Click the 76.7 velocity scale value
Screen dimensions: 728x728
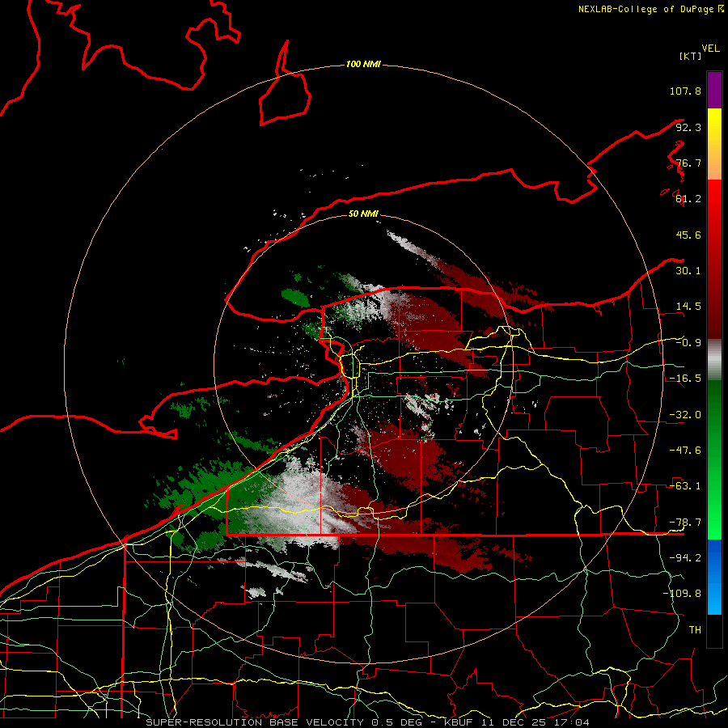tap(688, 163)
